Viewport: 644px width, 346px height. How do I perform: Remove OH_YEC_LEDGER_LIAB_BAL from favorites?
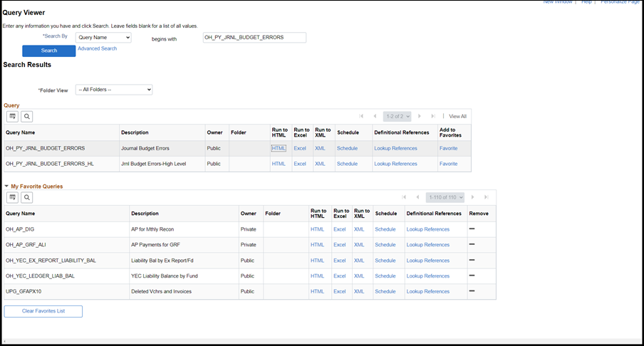coord(472,276)
